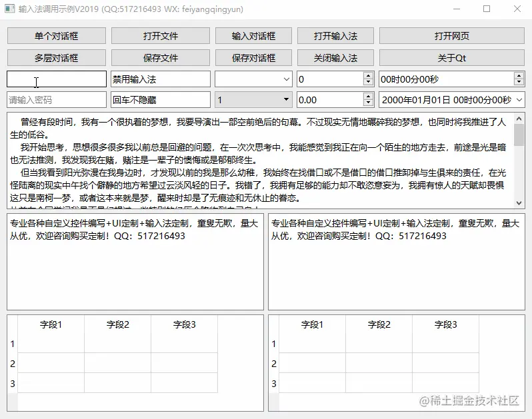Click into the left 专业各种自定义控件 text box
The width and height of the screenshot is (532, 419).
pyautogui.click(x=135, y=262)
